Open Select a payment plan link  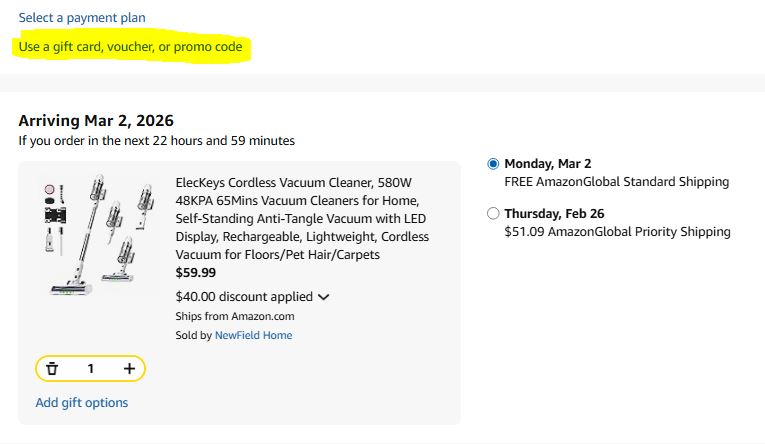pos(82,18)
